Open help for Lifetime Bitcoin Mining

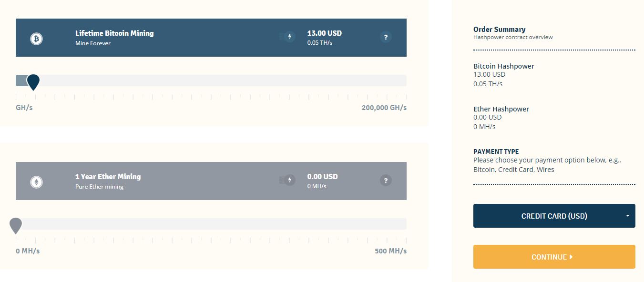click(x=386, y=37)
